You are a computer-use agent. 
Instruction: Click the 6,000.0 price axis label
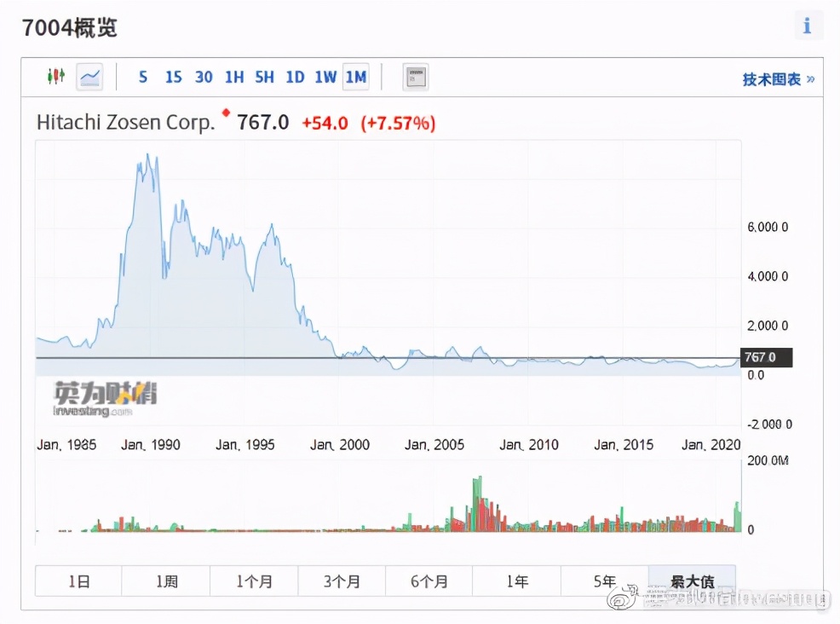(768, 228)
